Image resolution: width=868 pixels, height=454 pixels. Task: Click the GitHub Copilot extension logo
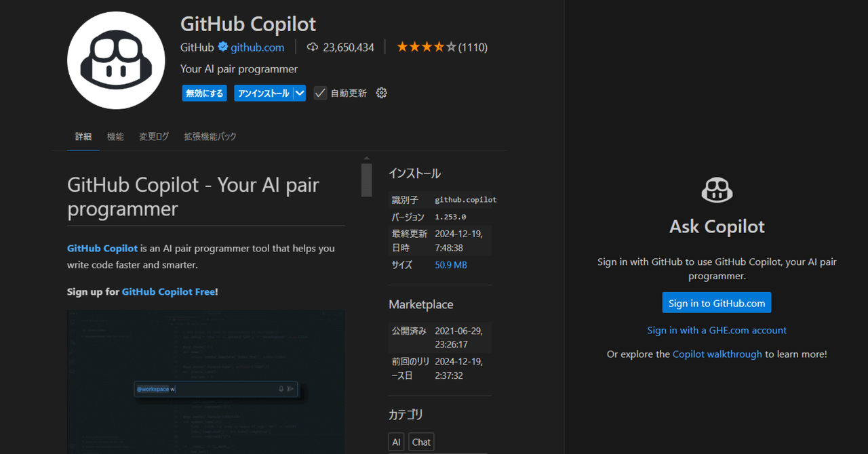point(115,60)
